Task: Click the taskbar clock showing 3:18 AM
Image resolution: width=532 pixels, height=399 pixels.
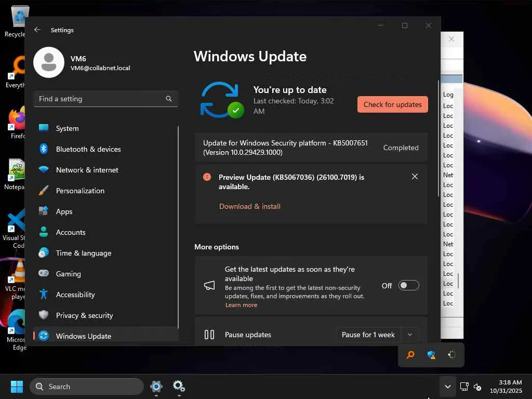Action: click(x=506, y=387)
